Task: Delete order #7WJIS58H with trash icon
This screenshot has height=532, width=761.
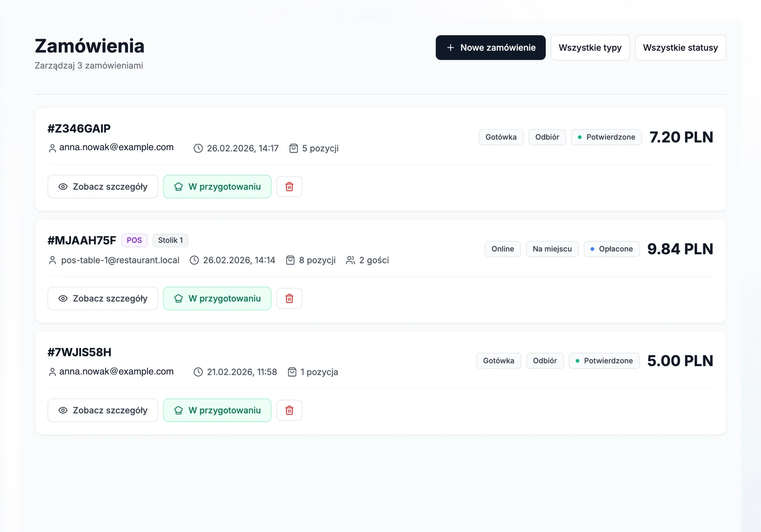Action: pyautogui.click(x=289, y=410)
